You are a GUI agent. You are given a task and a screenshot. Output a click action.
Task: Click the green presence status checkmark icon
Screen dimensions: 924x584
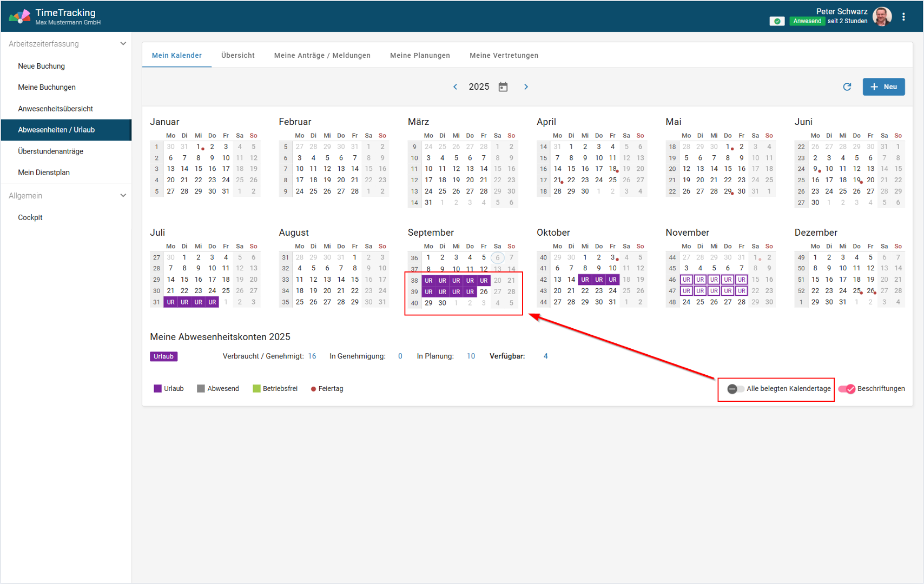(777, 21)
